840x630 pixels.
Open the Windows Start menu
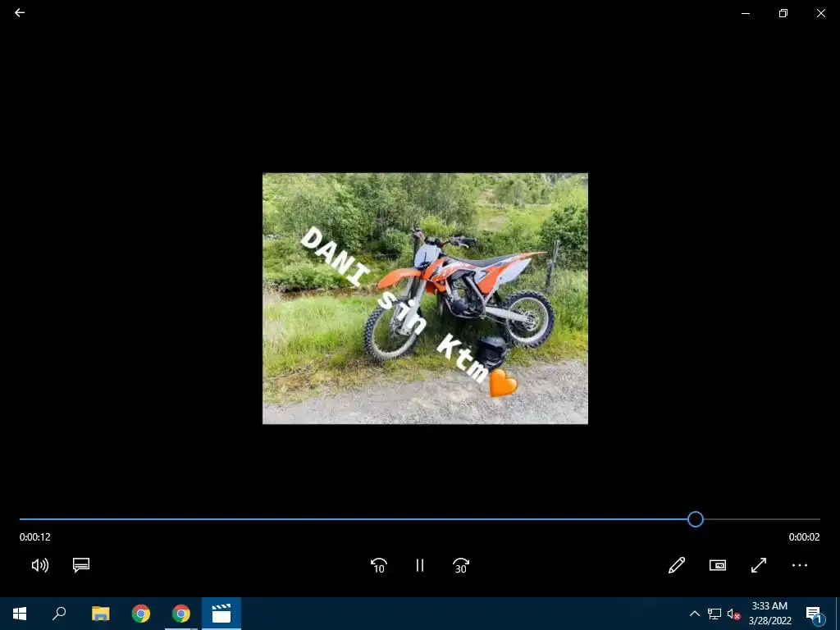tap(20, 614)
